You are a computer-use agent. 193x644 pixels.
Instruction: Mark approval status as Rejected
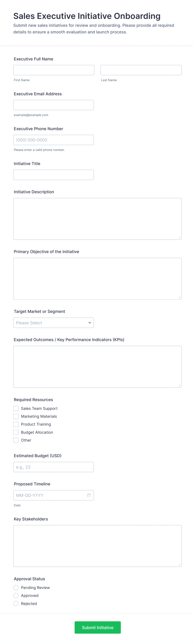pyautogui.click(x=16, y=604)
